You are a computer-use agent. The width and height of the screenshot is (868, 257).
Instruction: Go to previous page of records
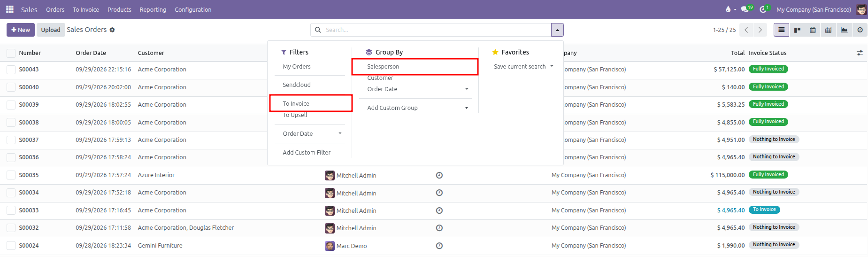tap(746, 30)
